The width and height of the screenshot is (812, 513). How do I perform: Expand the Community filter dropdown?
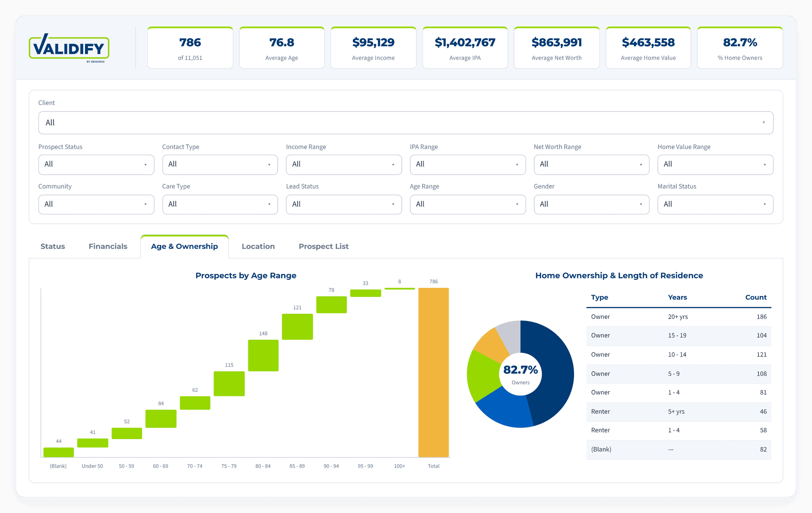[96, 204]
